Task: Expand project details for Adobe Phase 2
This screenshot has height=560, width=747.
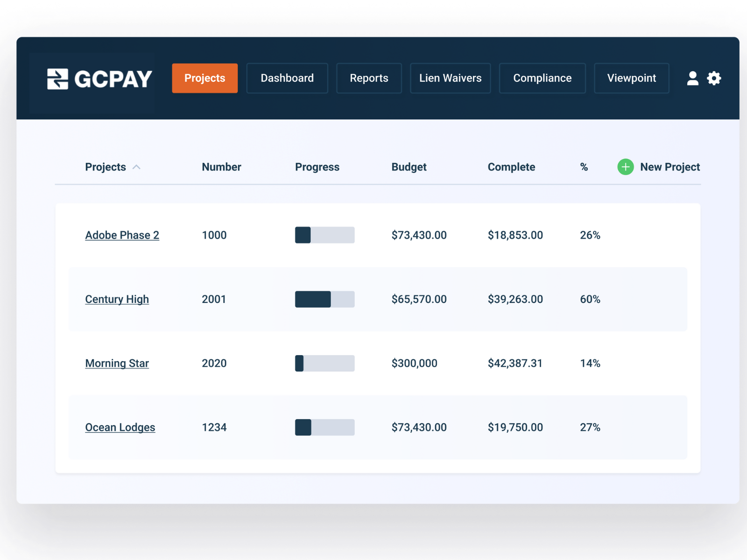Action: pos(122,235)
